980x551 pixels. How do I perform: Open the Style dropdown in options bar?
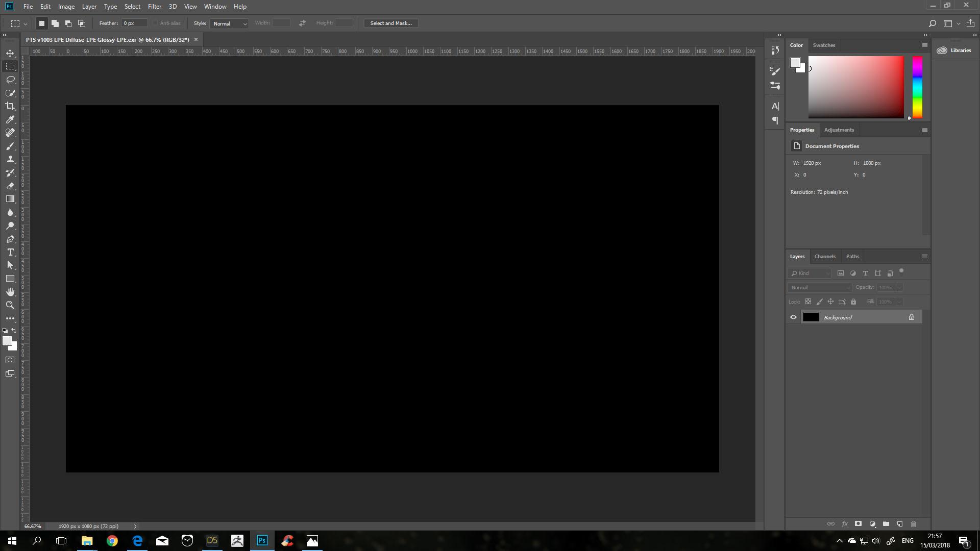(229, 23)
